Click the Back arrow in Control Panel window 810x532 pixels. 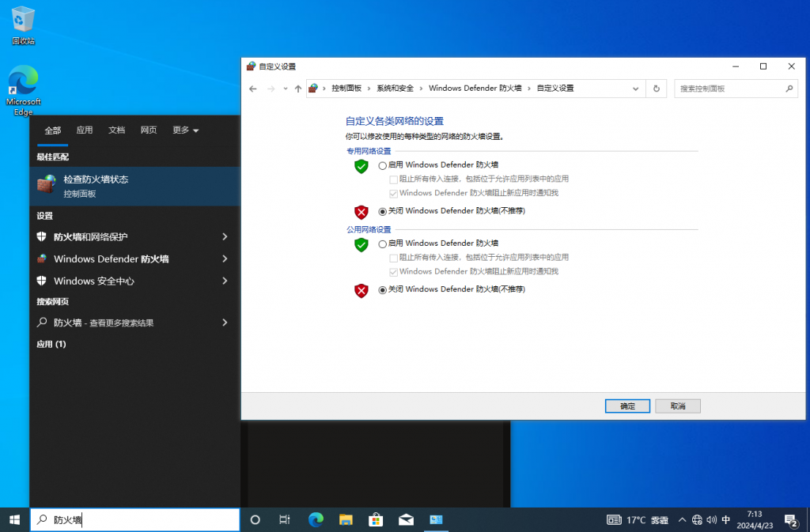pyautogui.click(x=252, y=89)
